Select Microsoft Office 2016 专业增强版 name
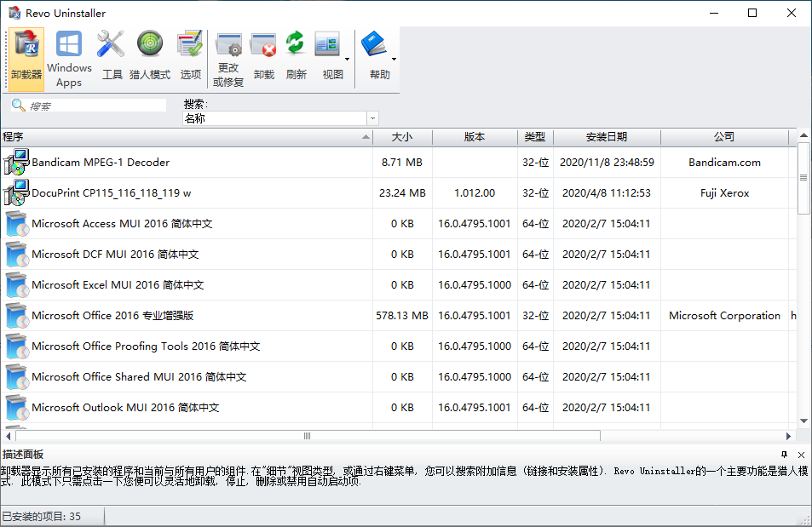 pyautogui.click(x=112, y=315)
